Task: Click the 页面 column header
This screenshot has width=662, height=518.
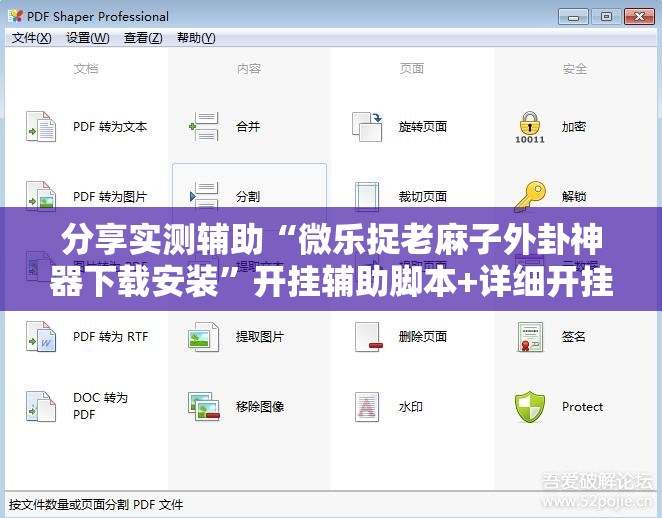Action: coord(412,68)
